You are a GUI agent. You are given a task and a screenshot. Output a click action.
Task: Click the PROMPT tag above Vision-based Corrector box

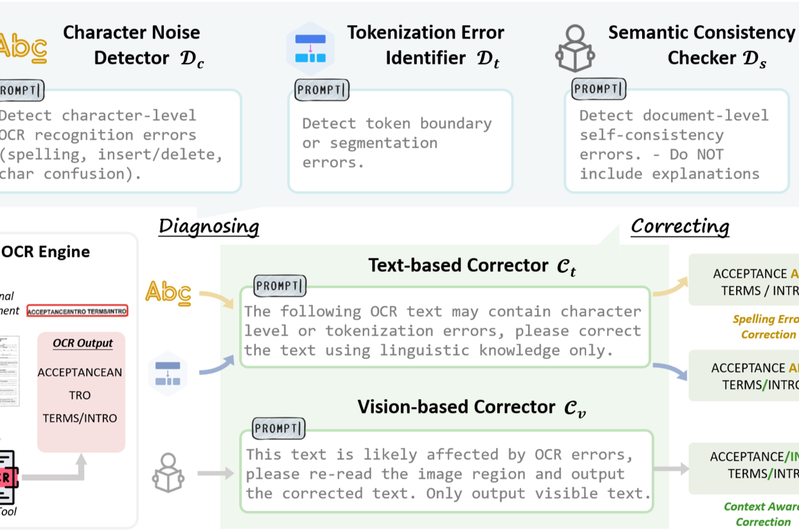pyautogui.click(x=279, y=428)
